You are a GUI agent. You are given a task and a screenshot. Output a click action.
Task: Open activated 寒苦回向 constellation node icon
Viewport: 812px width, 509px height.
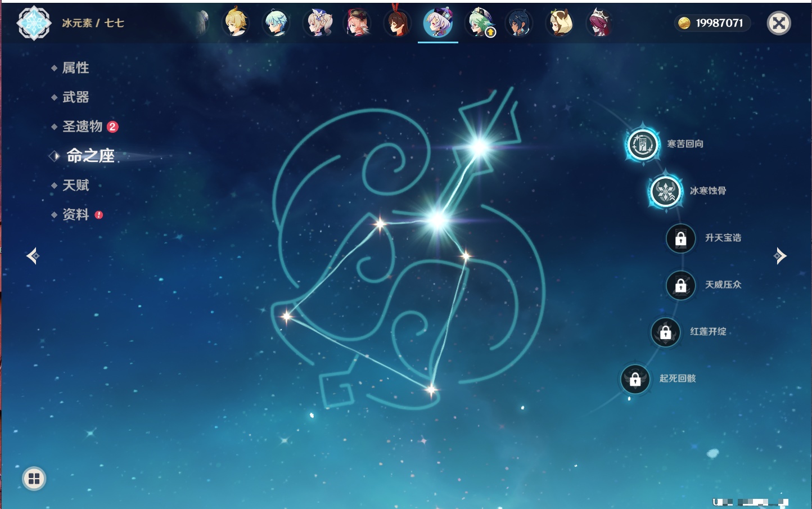pos(643,145)
